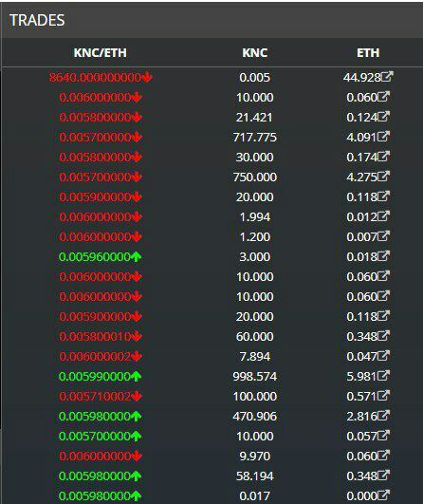This screenshot has width=423, height=504.
Task: Click the 750.000 KNC amount
Action: point(255,177)
